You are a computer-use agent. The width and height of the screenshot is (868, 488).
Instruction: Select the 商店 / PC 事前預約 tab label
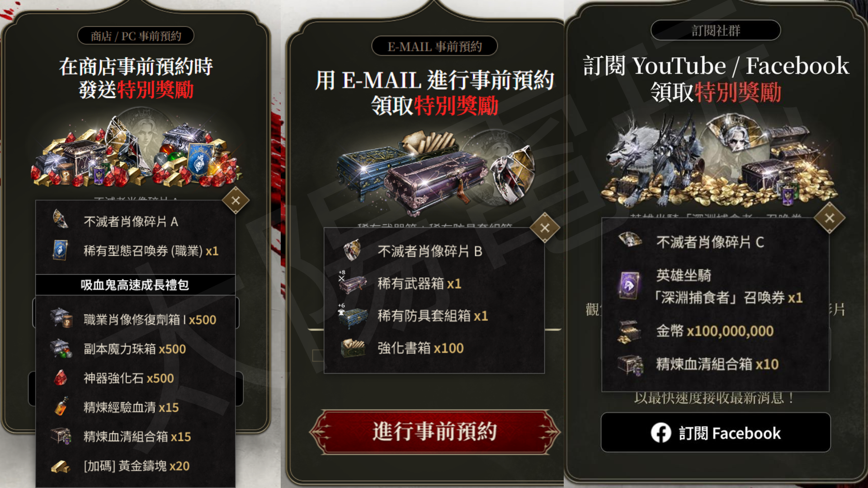click(136, 36)
